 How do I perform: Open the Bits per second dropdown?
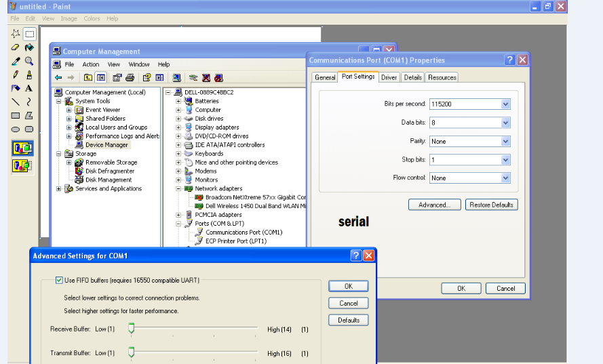click(x=505, y=104)
